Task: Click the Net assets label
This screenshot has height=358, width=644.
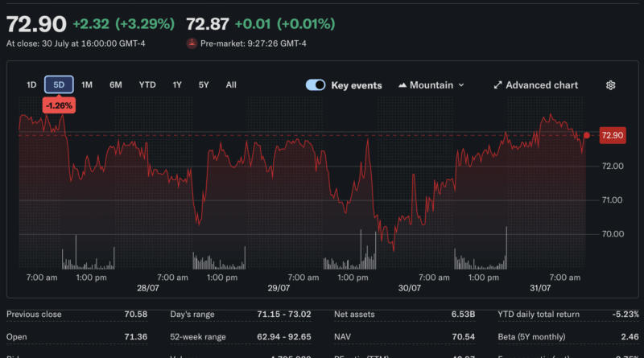Action: (x=354, y=314)
